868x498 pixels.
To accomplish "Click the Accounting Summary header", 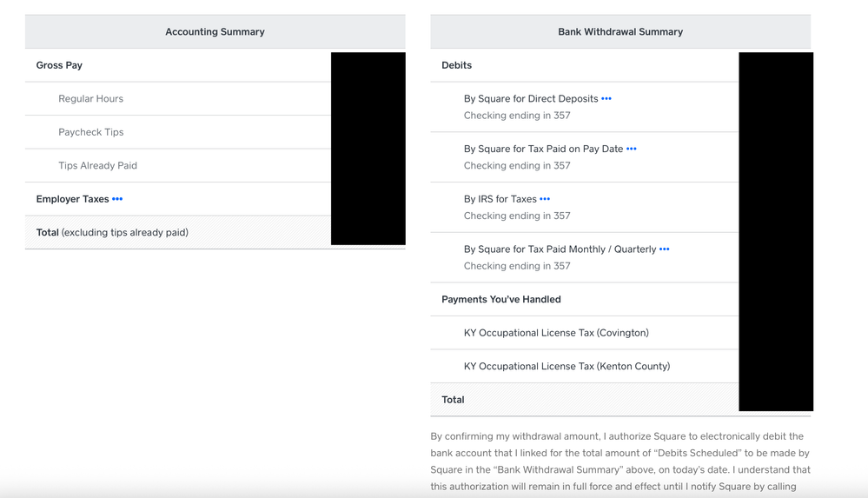I will point(215,32).
